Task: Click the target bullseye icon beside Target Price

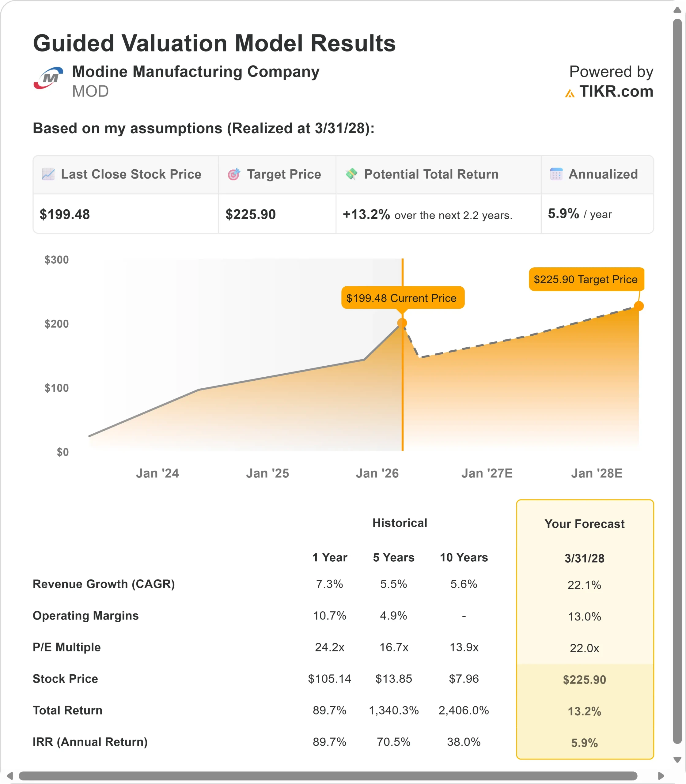Action: click(x=234, y=174)
